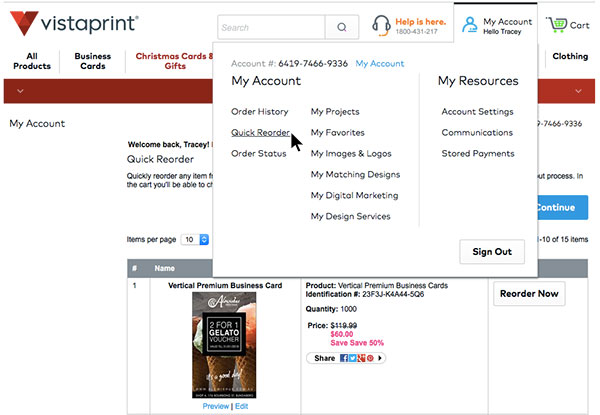This screenshot has height=415, width=600.
Task: Click the My Account person icon
Action: pos(470,25)
